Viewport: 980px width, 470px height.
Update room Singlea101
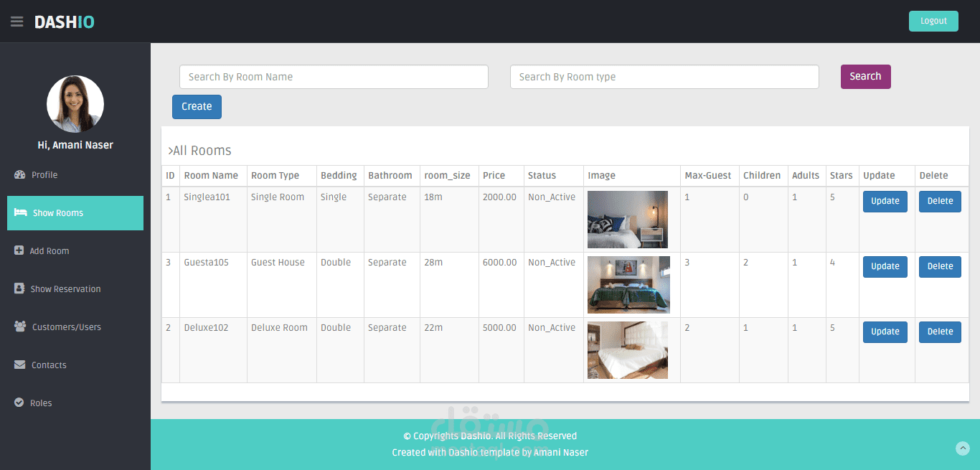click(885, 202)
